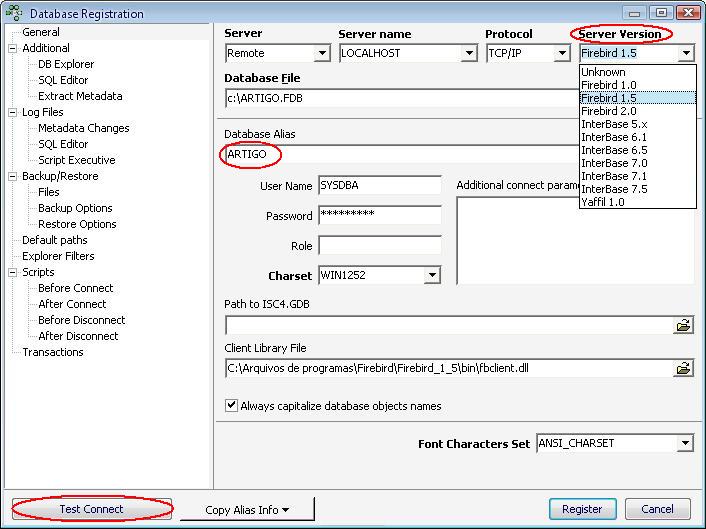Open the Client Library File browse icon

(x=684, y=368)
